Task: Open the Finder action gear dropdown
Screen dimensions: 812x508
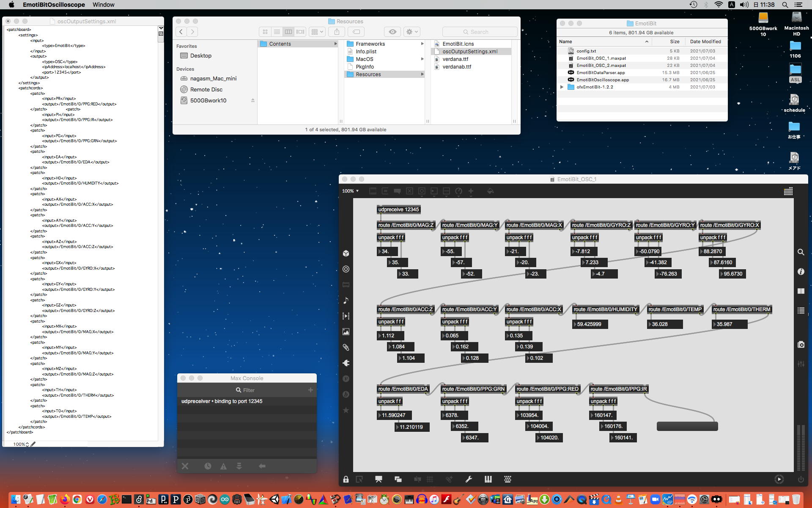Action: [x=411, y=32]
